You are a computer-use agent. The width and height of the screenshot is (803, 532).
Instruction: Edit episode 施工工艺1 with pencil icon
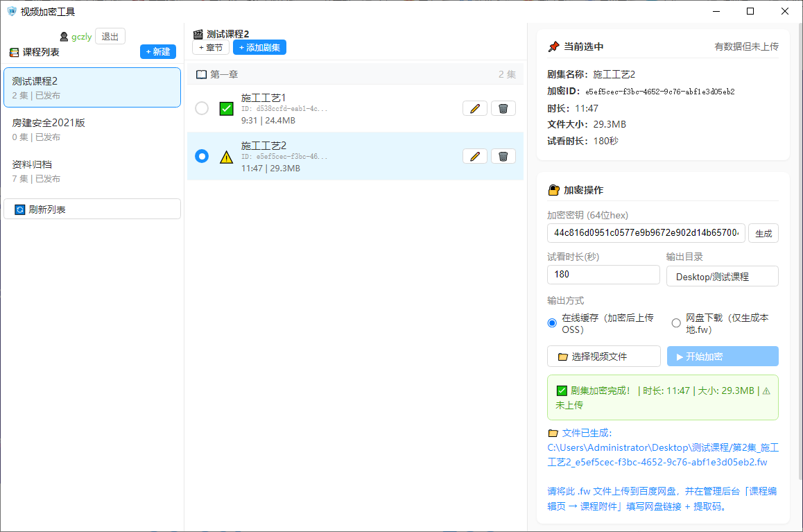pyautogui.click(x=475, y=109)
